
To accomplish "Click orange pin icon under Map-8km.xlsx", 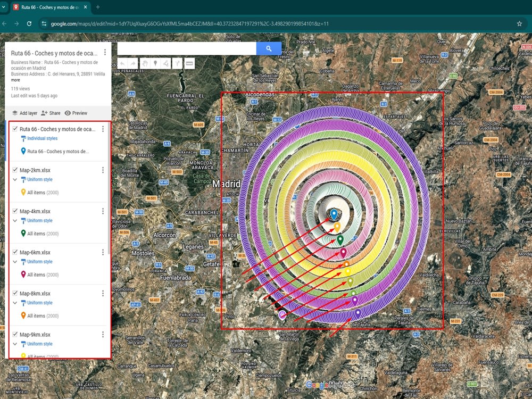I will tap(23, 315).
